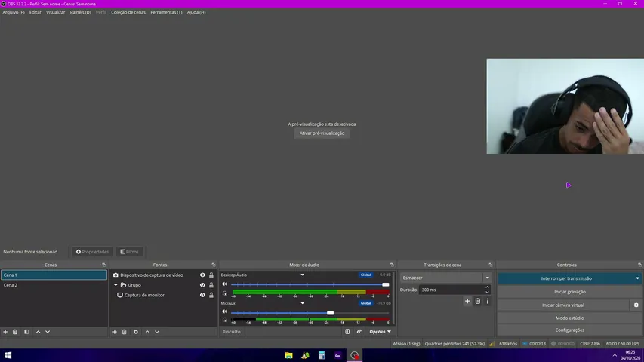Open source properties gear in the Fontes toolbar
644x362 pixels.
[x=136, y=332]
